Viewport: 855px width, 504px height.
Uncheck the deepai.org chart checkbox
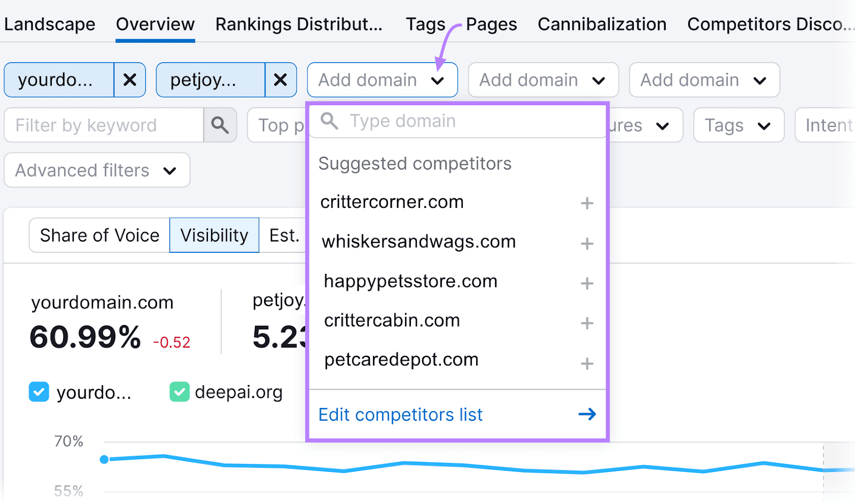pyautogui.click(x=179, y=392)
